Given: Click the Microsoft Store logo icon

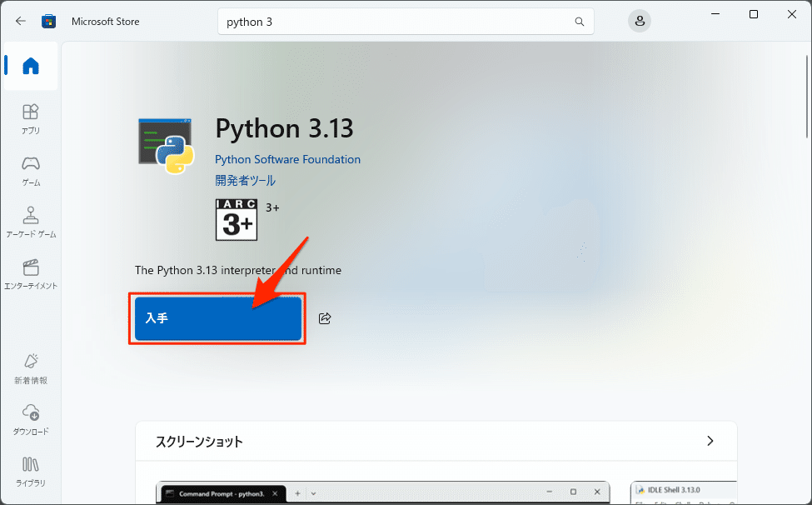Looking at the screenshot, I should tap(48, 21).
